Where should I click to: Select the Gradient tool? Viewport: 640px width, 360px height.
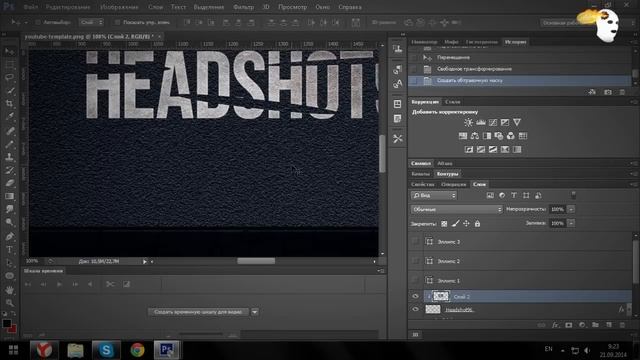pyautogui.click(x=10, y=196)
